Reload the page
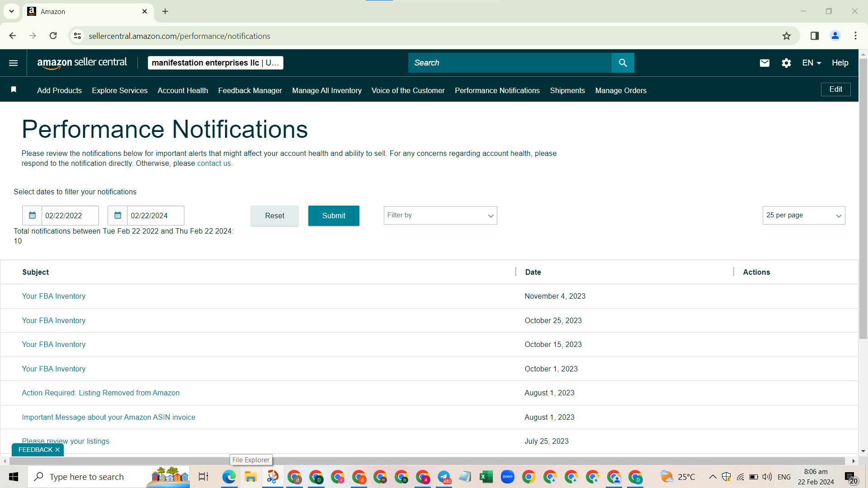Viewport: 868px width, 488px height. pos(53,36)
